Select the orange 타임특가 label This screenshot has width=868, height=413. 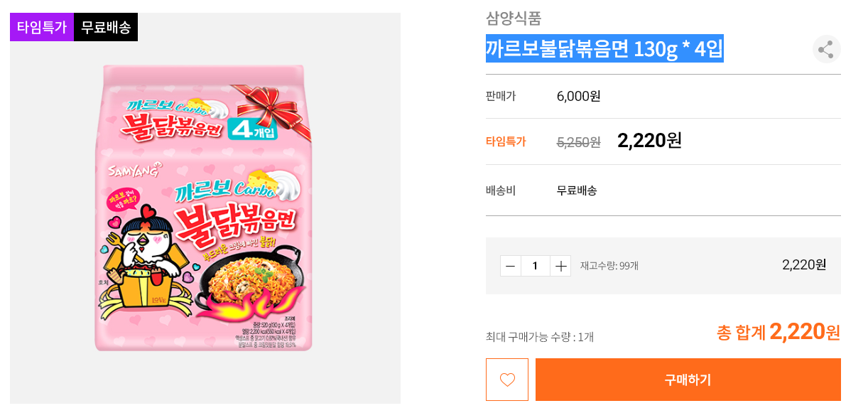pos(506,141)
